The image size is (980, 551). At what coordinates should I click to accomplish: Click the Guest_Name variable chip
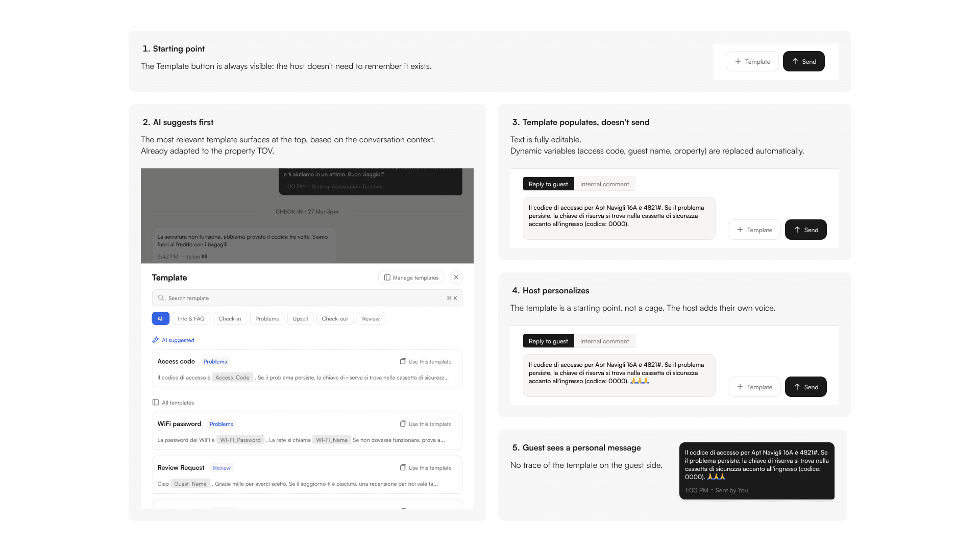190,484
